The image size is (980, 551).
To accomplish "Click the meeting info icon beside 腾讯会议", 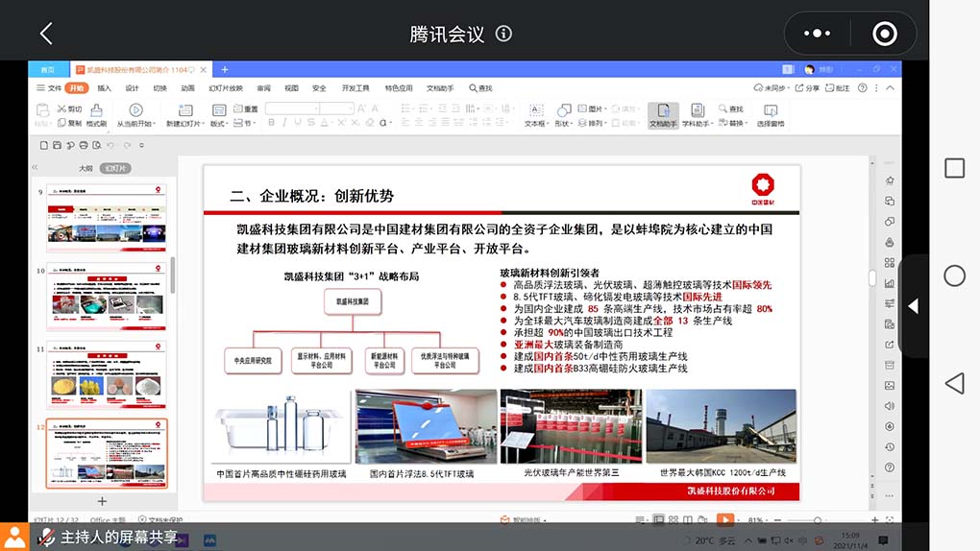I will [x=503, y=34].
